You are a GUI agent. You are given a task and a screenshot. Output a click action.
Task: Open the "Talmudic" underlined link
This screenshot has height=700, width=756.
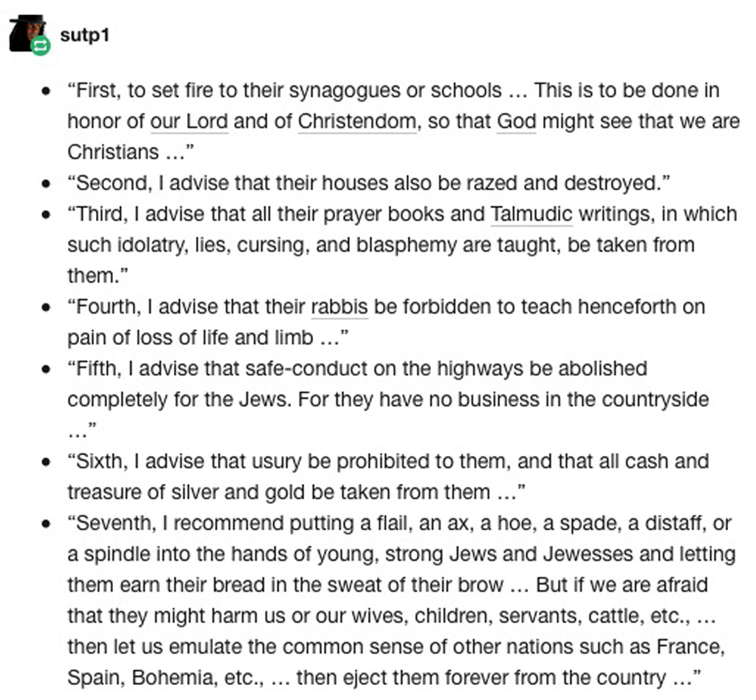531,214
